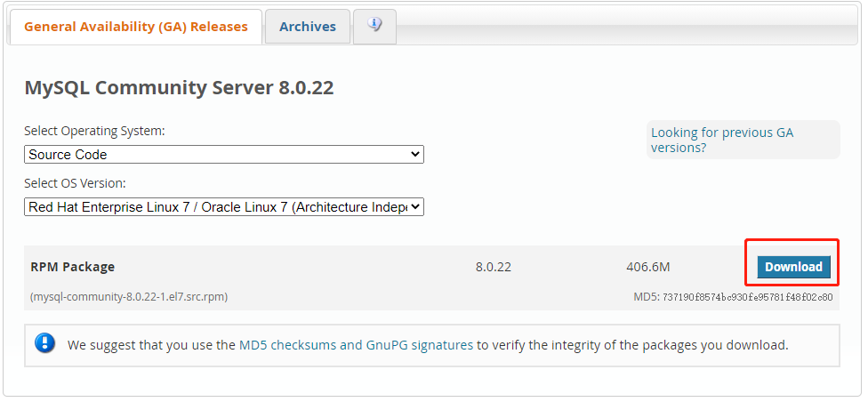The image size is (868, 402).
Task: Click the RPM Package title
Action: (x=72, y=267)
